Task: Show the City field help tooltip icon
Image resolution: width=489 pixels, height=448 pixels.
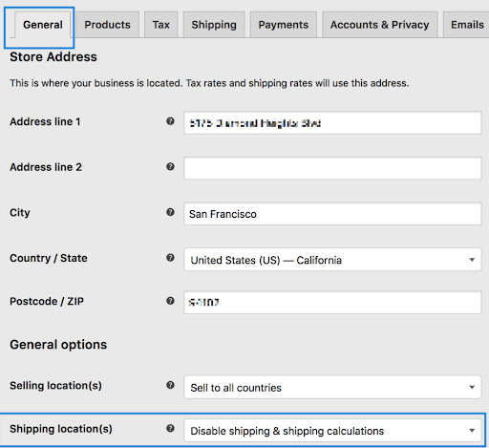Action: click(x=170, y=212)
